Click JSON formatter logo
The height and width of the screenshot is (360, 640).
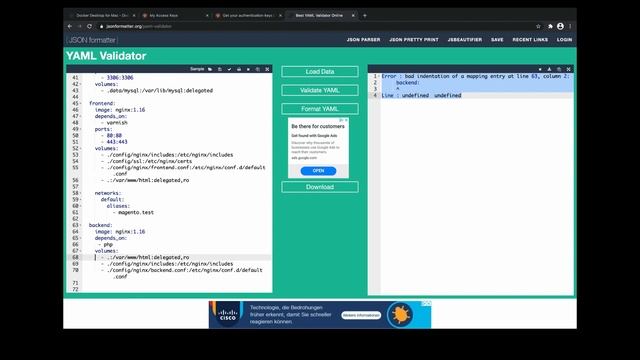92,40
